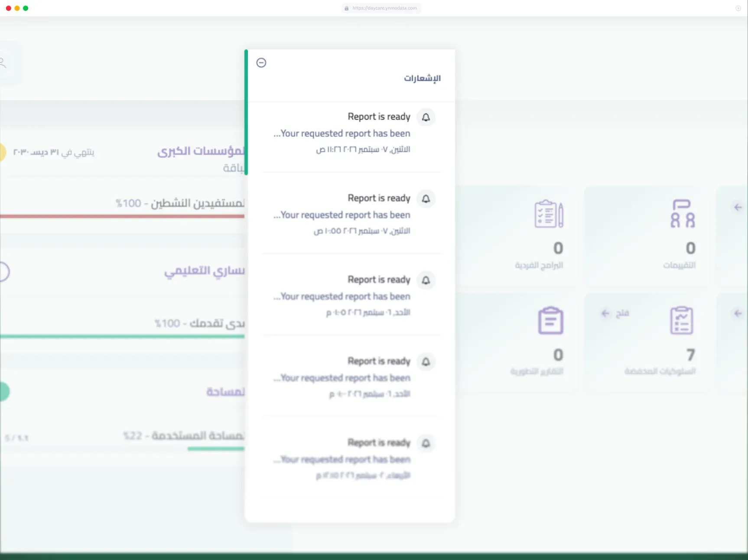Image resolution: width=748 pixels, height=560 pixels.
Task: Click the bell icon of the first notification
Action: point(426,117)
